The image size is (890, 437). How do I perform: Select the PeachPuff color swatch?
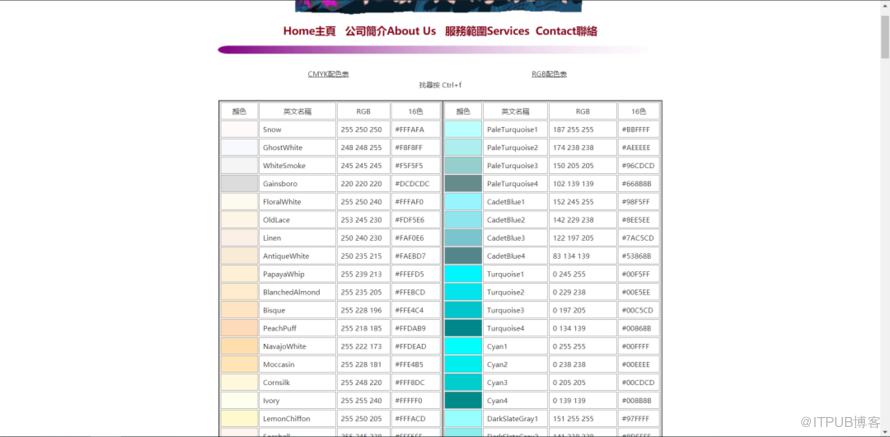(240, 329)
